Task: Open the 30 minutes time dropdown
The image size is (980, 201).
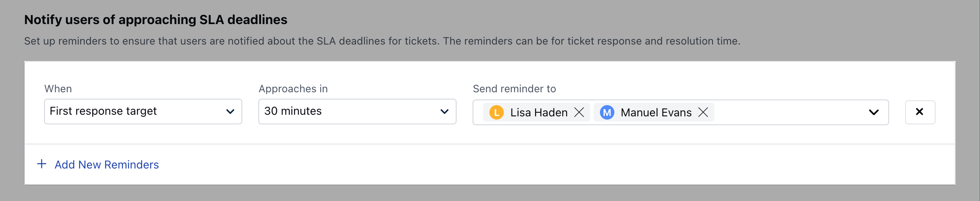Action: tap(348, 111)
